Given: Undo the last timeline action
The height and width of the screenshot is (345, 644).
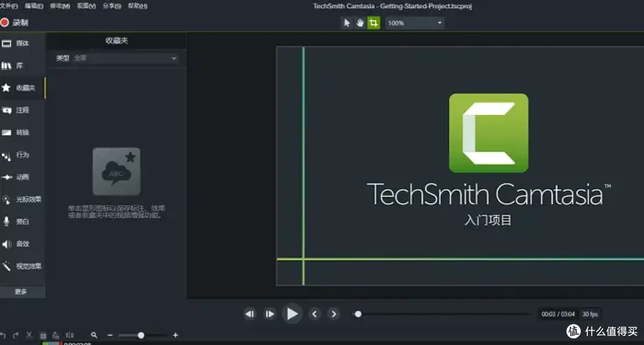Looking at the screenshot, I should 3,335.
